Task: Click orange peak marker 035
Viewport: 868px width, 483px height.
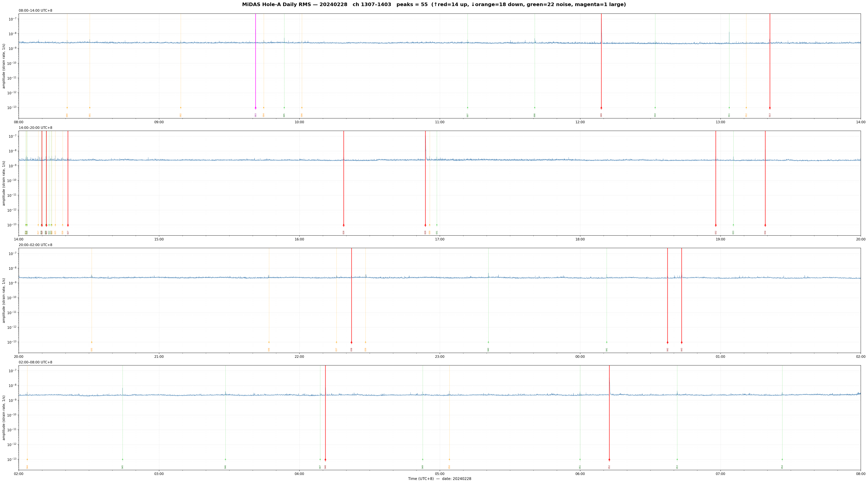Action: 91,342
